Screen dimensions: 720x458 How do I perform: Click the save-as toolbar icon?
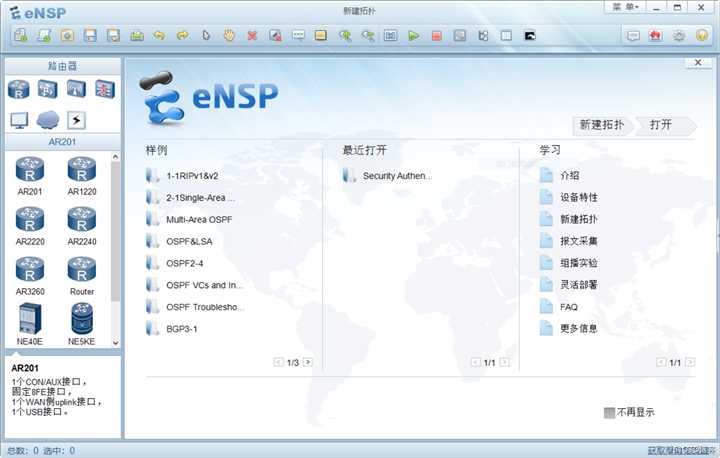[x=113, y=35]
